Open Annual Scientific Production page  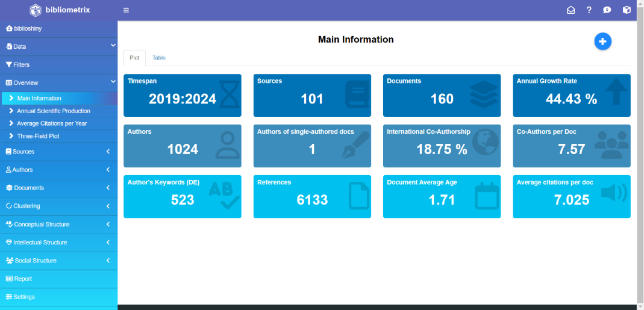tap(54, 111)
